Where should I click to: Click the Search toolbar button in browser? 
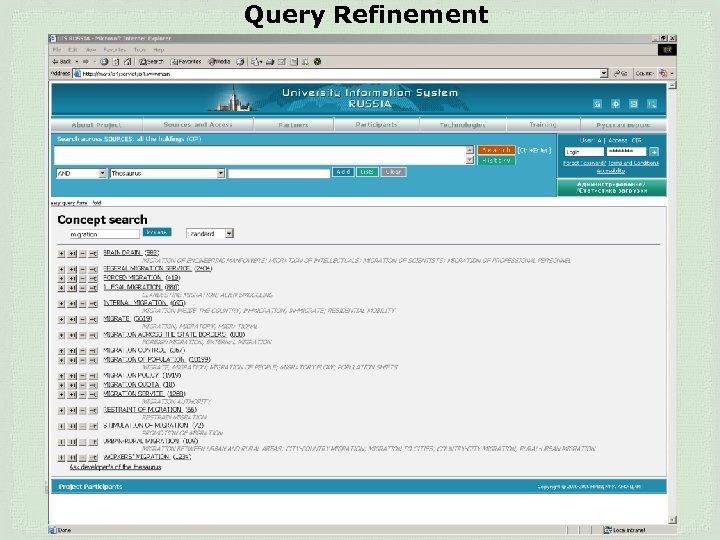(151, 62)
